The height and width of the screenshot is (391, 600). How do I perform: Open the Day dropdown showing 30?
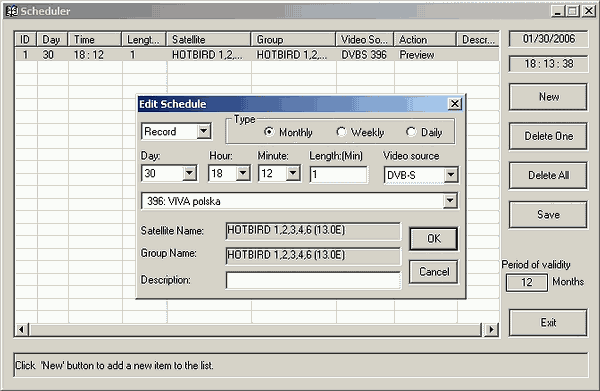pyautogui.click(x=189, y=173)
